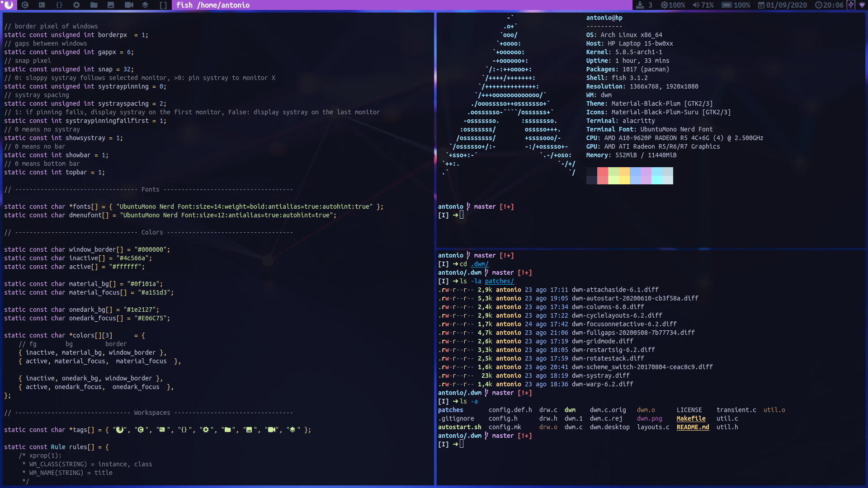Viewport: 868px width, 488px height.
Task: Click the underlined patches/ path
Action: (x=499, y=281)
